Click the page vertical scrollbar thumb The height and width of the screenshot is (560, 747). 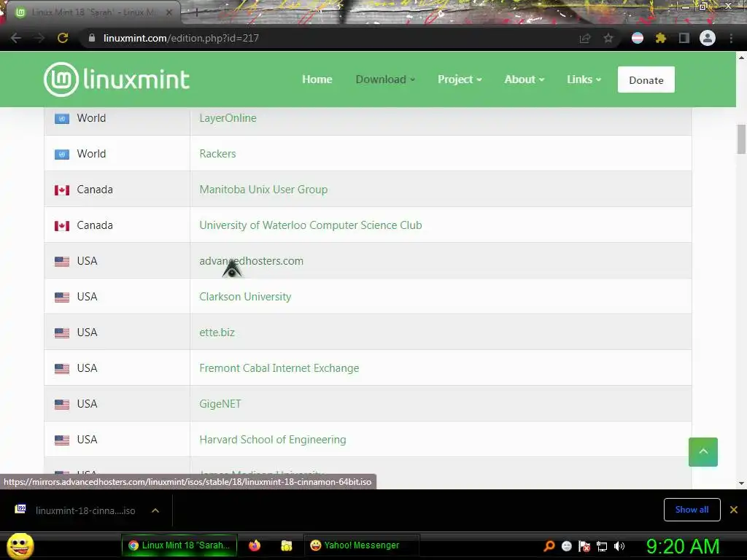tap(741, 139)
